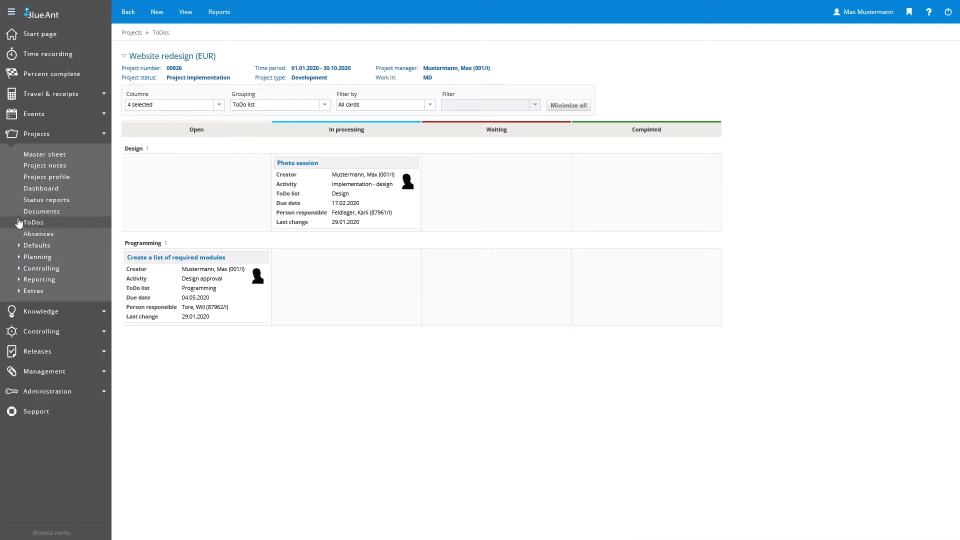This screenshot has width=960, height=540.
Task: Click the Releases checkmark icon
Action: [11, 351]
